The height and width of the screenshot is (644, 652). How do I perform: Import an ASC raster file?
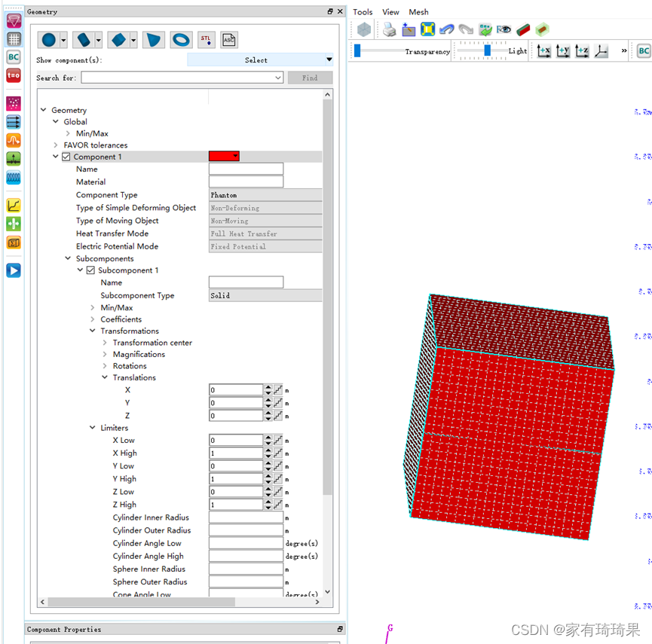click(229, 40)
